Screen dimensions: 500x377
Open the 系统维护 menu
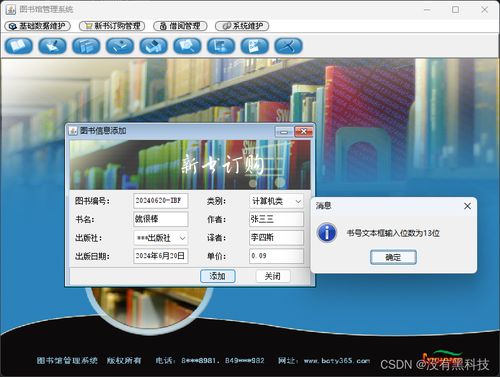(x=242, y=26)
